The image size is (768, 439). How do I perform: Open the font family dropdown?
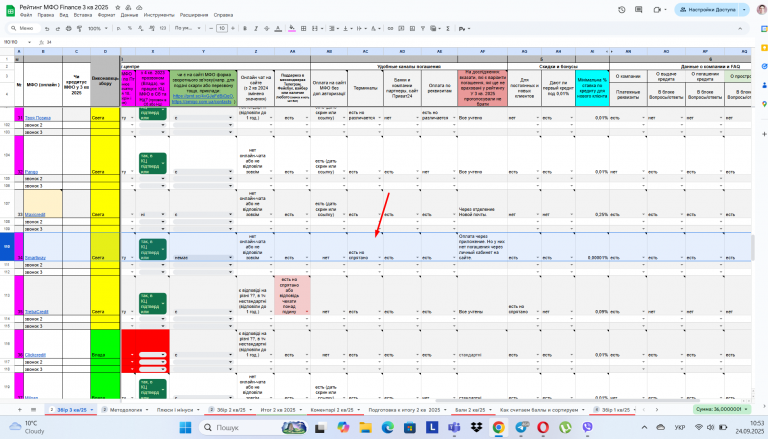click(188, 28)
